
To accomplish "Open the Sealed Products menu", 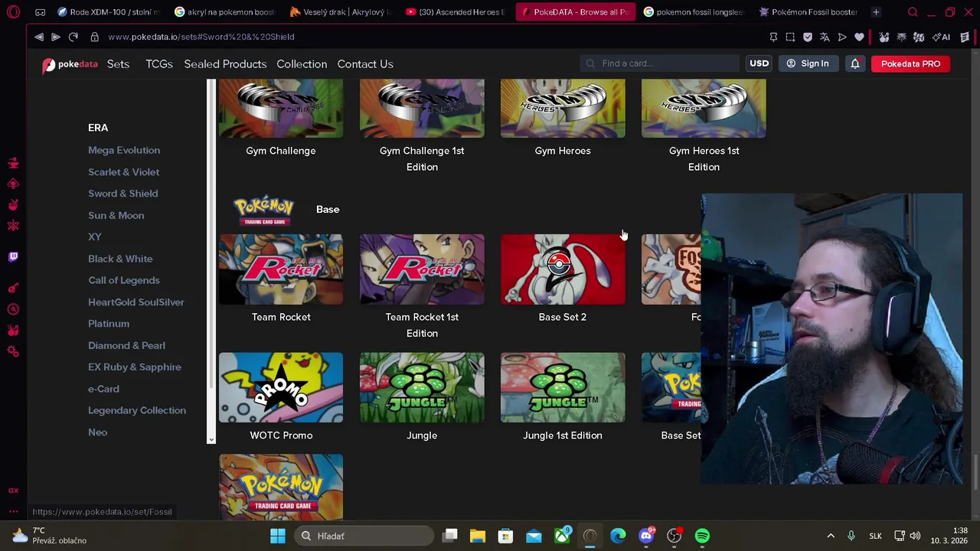I will [x=225, y=64].
